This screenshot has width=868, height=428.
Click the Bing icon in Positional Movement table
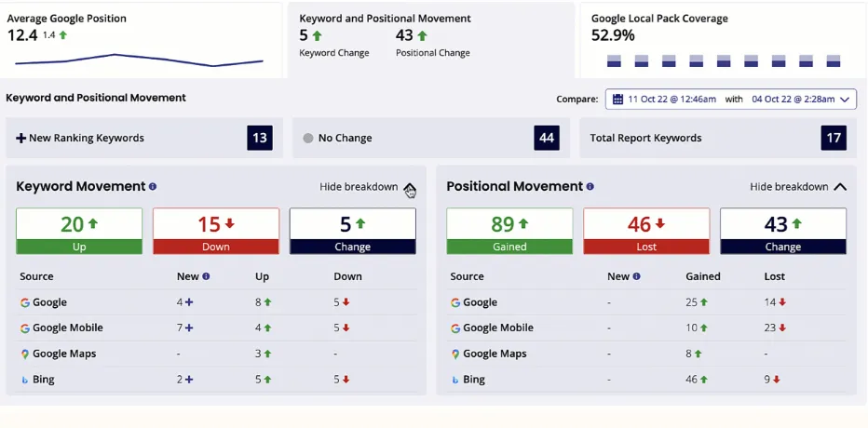click(455, 380)
